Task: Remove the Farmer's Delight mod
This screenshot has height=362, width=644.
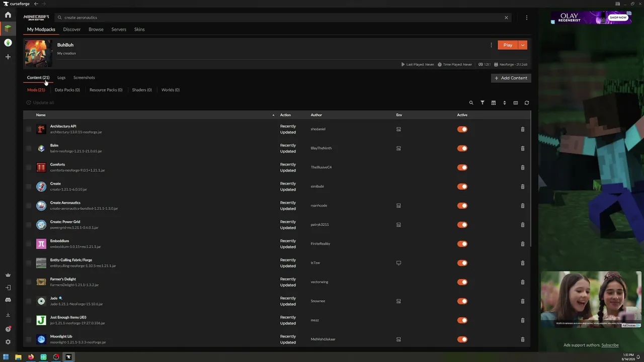Action: [523, 282]
